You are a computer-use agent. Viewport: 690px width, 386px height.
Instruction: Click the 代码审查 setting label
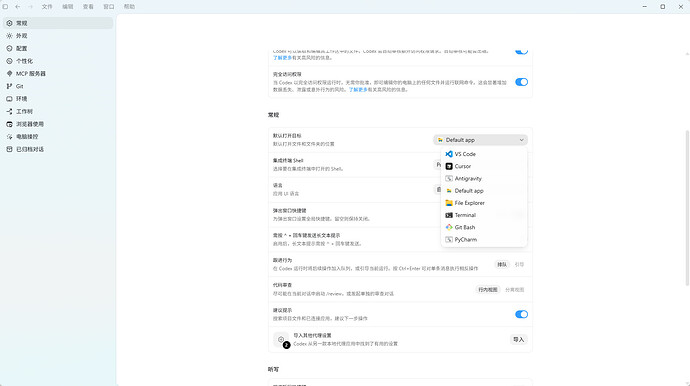coord(282,285)
